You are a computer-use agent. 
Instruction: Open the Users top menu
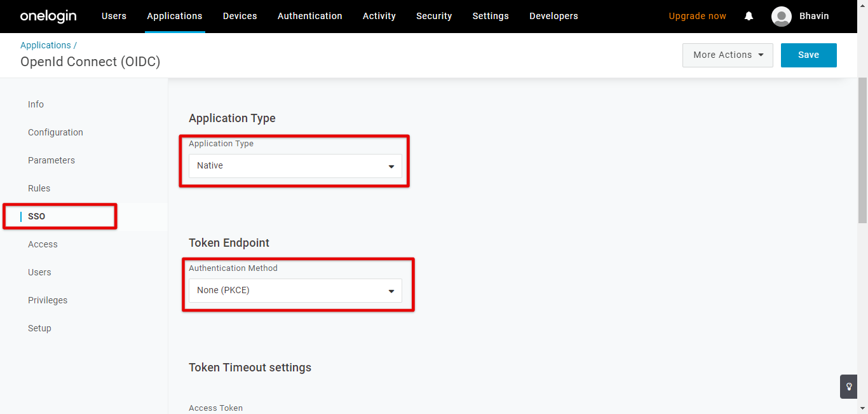point(114,16)
